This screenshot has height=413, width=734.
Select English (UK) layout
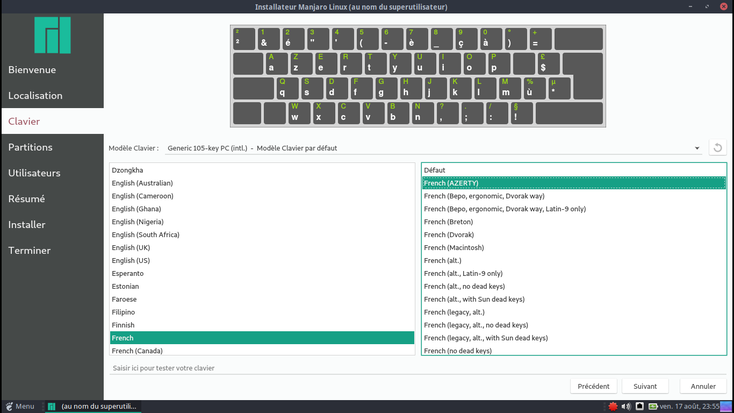pyautogui.click(x=262, y=247)
